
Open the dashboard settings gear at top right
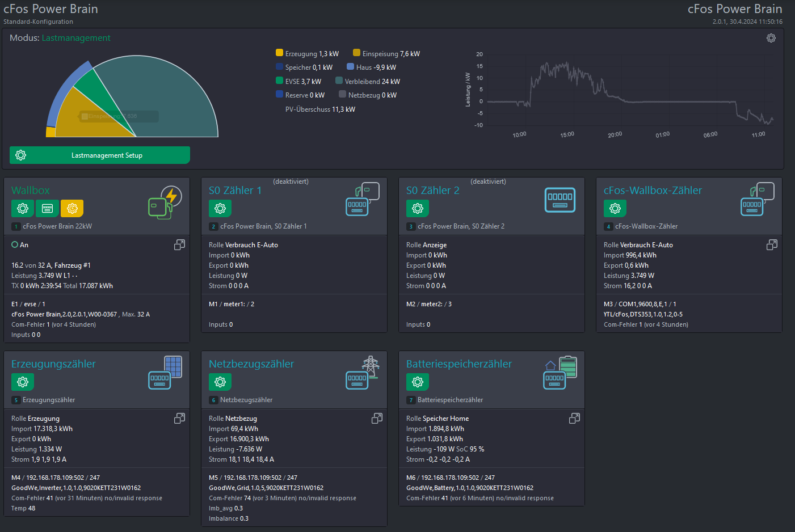click(x=771, y=38)
